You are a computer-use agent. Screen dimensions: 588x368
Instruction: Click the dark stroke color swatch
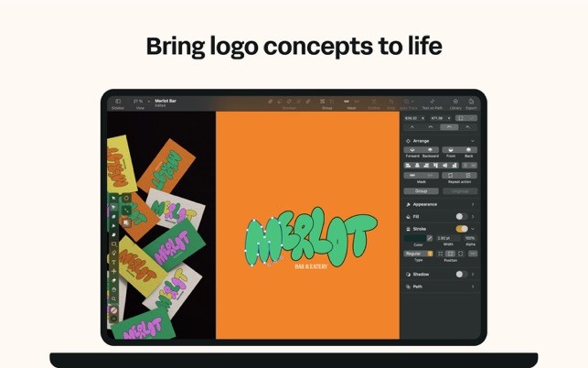[415, 238]
